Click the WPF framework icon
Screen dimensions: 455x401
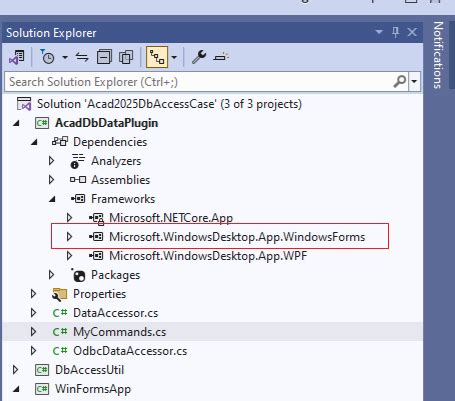pyautogui.click(x=96, y=256)
